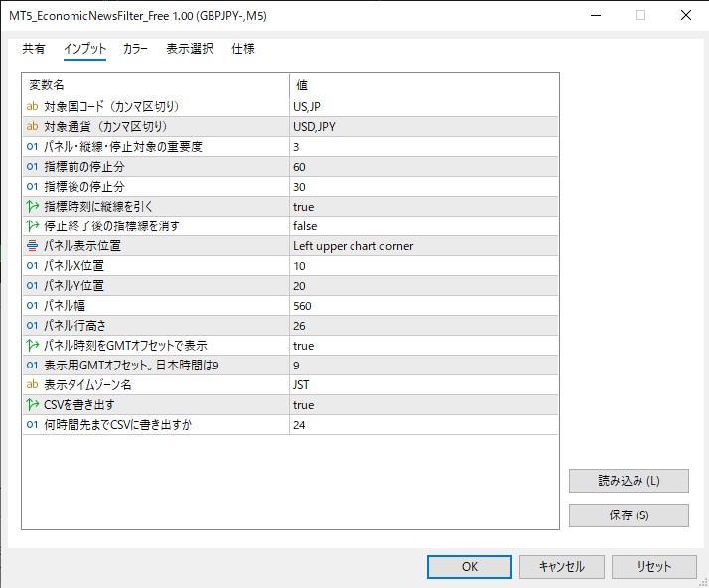Click the 01 icon beside 何時間先までCSVに書き出すか

tap(32, 425)
